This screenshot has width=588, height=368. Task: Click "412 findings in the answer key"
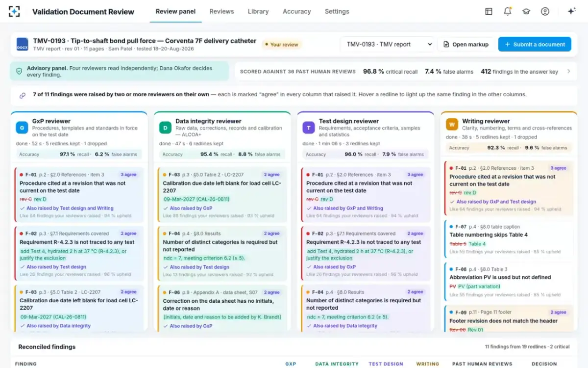point(519,72)
